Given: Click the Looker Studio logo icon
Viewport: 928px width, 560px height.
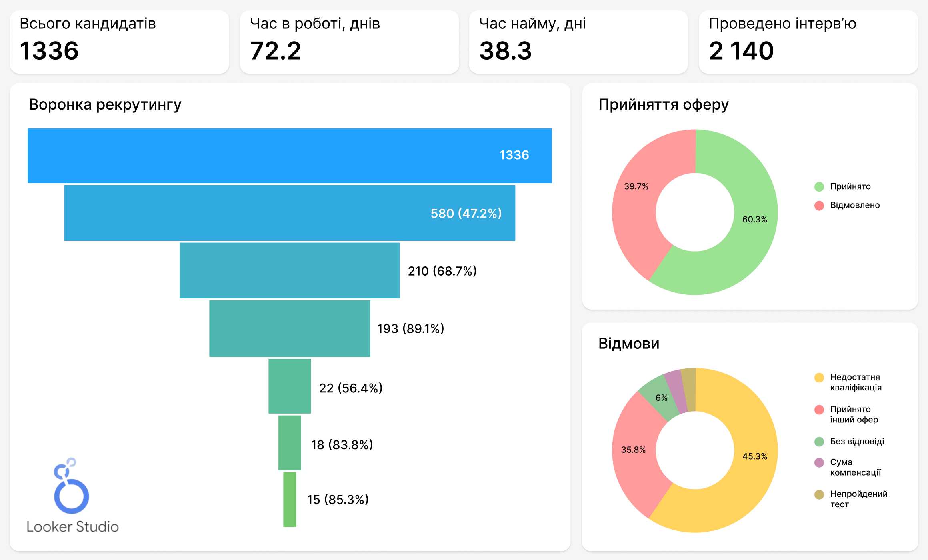Looking at the screenshot, I should click(71, 486).
